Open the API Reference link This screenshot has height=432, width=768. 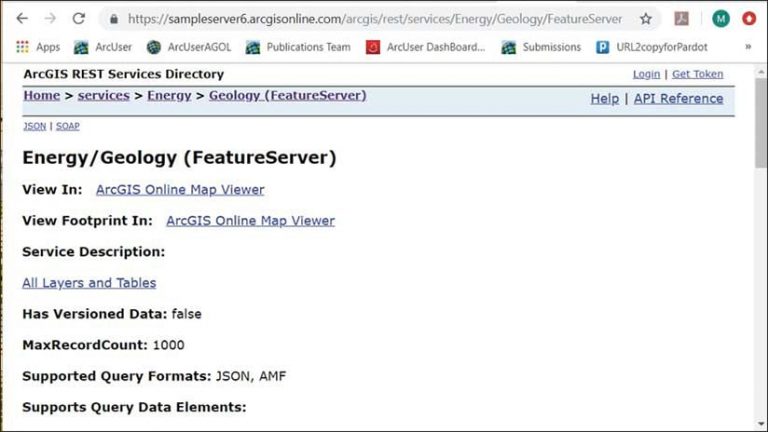(678, 98)
